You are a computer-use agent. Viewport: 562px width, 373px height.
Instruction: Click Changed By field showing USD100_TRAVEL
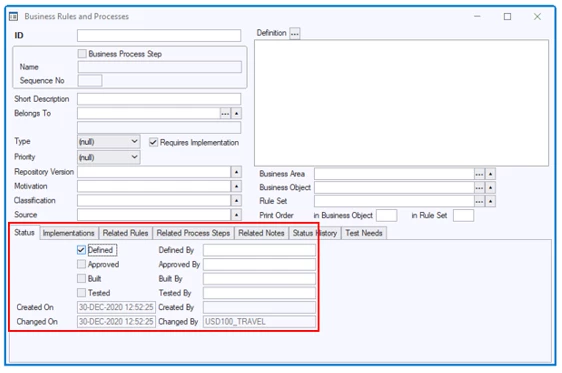(259, 322)
